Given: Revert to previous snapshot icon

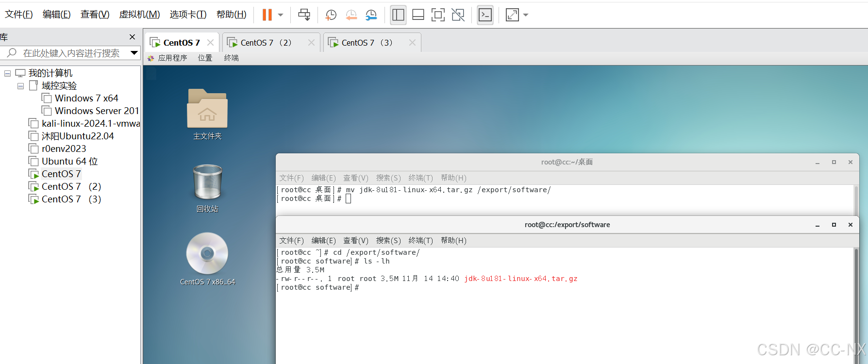Looking at the screenshot, I should tap(351, 15).
